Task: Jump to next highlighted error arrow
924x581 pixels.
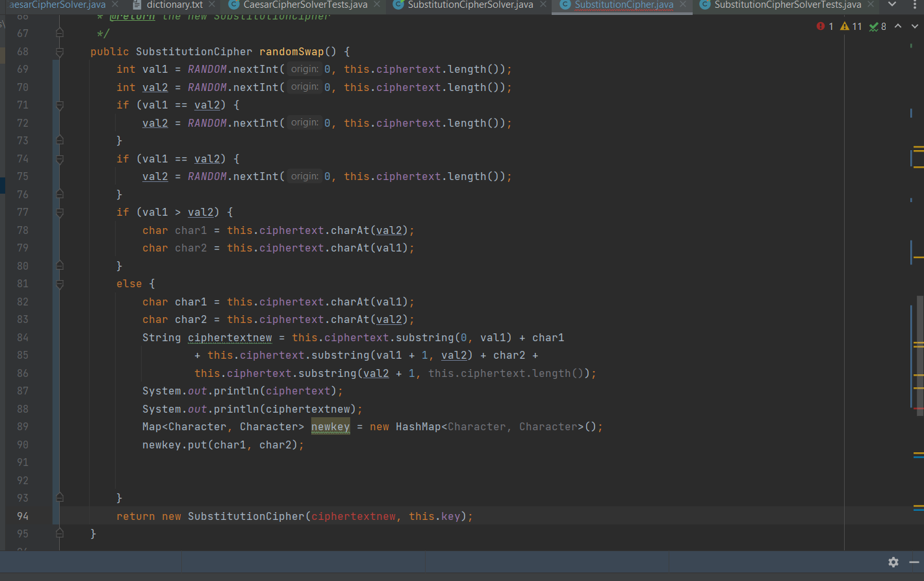Action: coord(915,27)
